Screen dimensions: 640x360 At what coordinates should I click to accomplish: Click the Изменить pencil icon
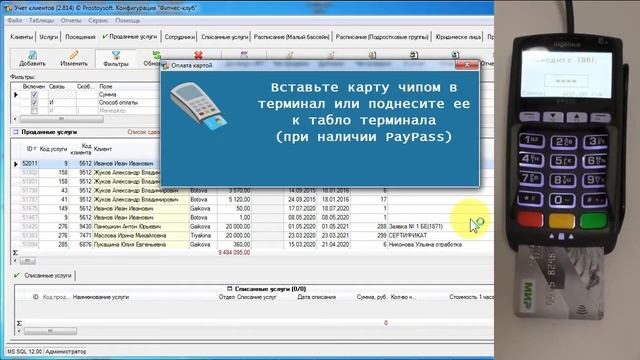tap(73, 55)
